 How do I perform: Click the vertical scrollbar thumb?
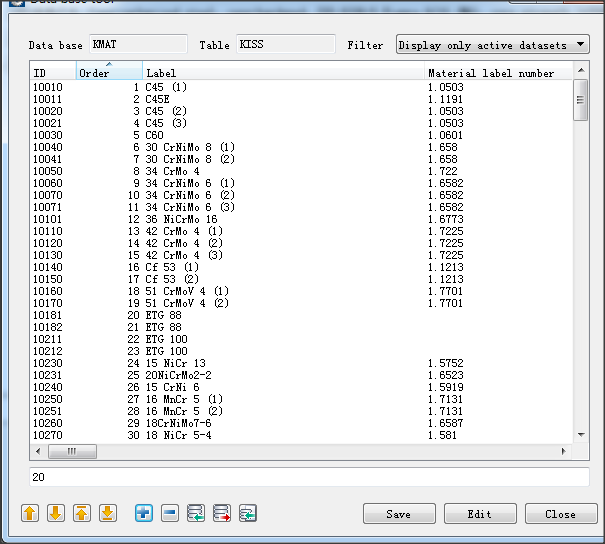point(581,100)
